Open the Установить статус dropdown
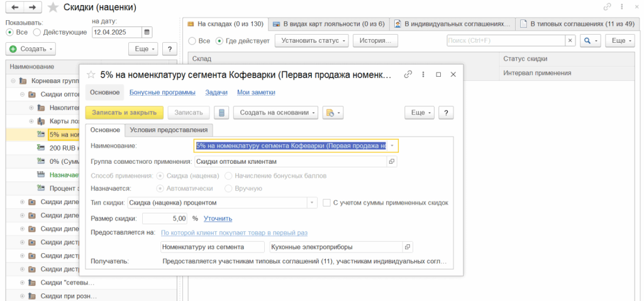644x301 pixels. (312, 41)
